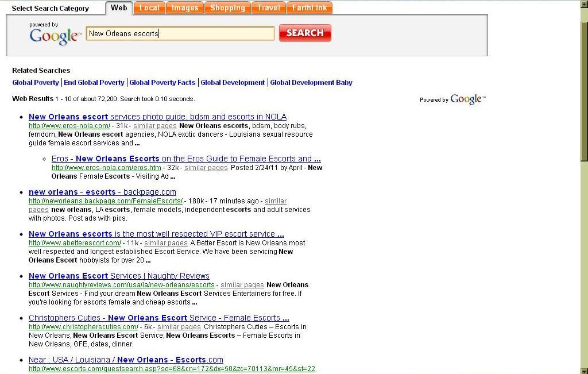Focus the search query text field

coord(180,33)
